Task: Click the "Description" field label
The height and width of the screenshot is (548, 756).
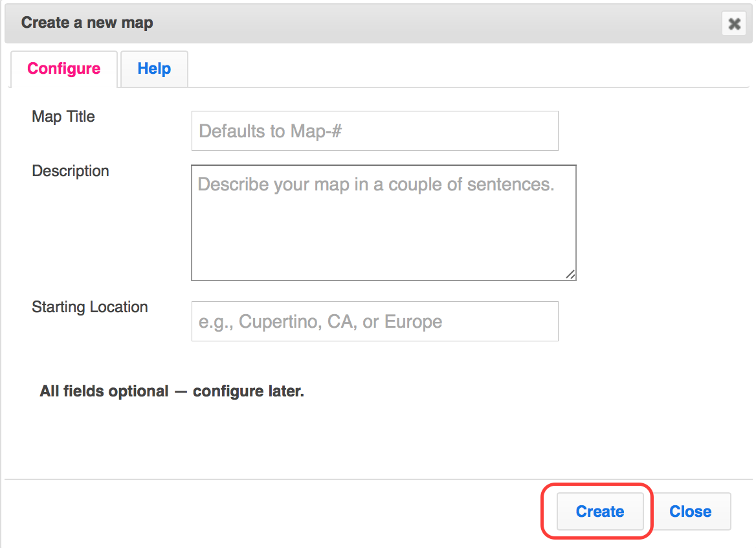Action: click(71, 171)
